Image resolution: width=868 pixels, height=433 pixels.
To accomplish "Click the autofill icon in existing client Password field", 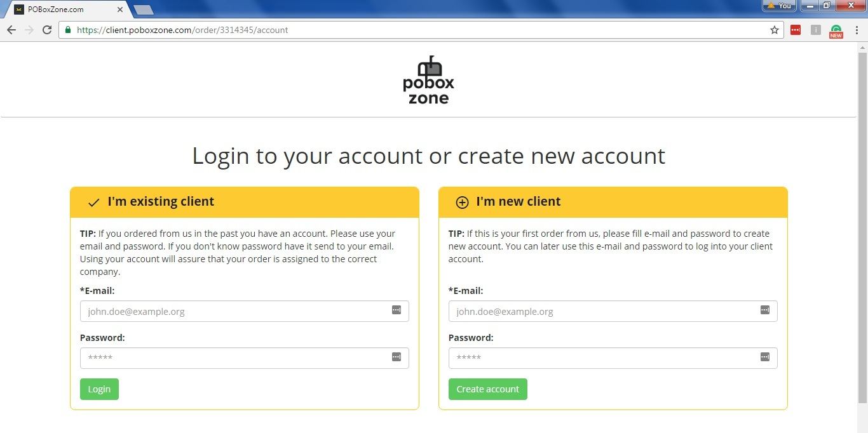I will tap(397, 357).
